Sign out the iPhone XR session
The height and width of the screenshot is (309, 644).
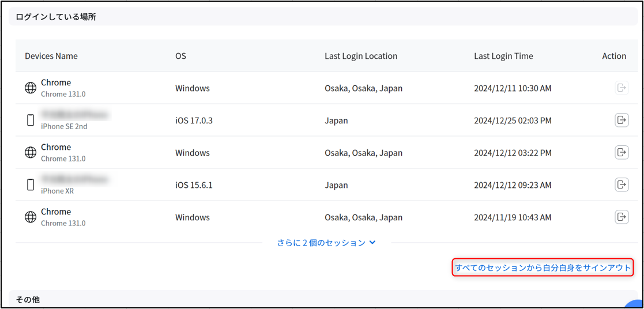[x=622, y=185]
